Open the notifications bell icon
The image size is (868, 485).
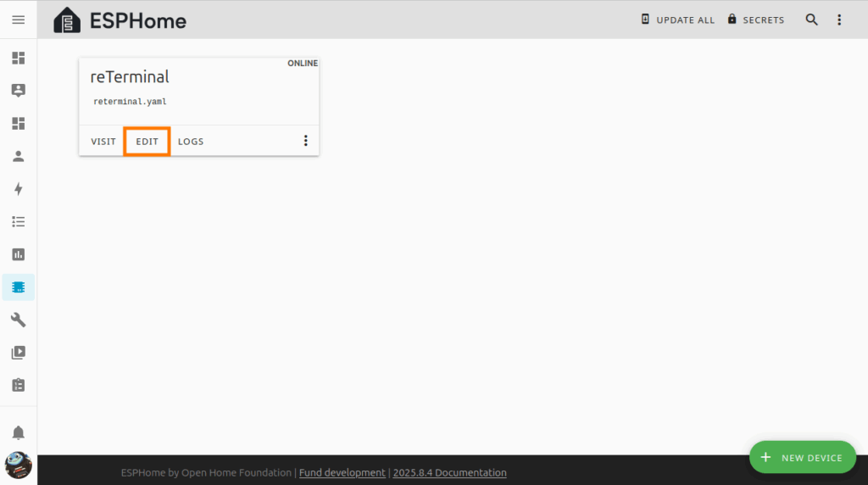tap(19, 432)
